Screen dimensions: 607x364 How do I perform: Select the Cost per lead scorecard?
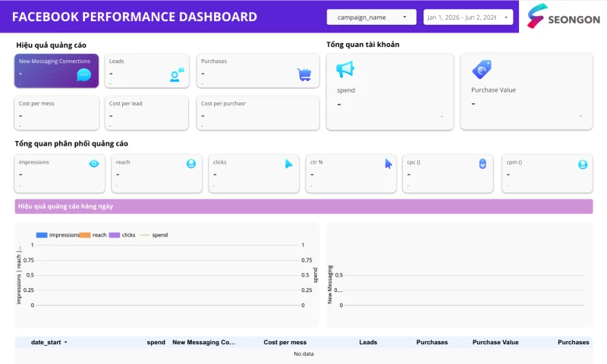(x=146, y=113)
